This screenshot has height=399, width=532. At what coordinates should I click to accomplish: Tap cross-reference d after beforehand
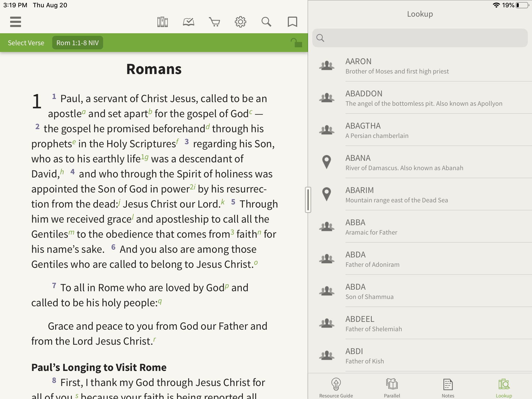click(x=208, y=127)
